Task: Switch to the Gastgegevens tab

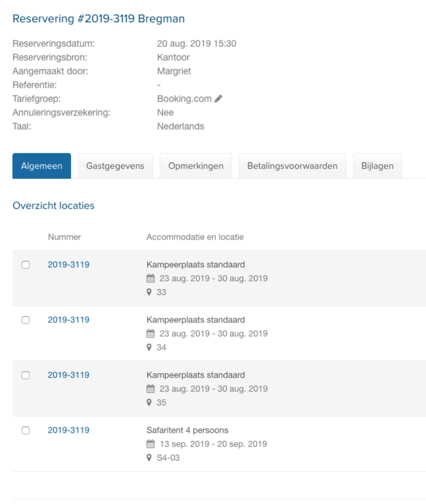Action: 115,166
